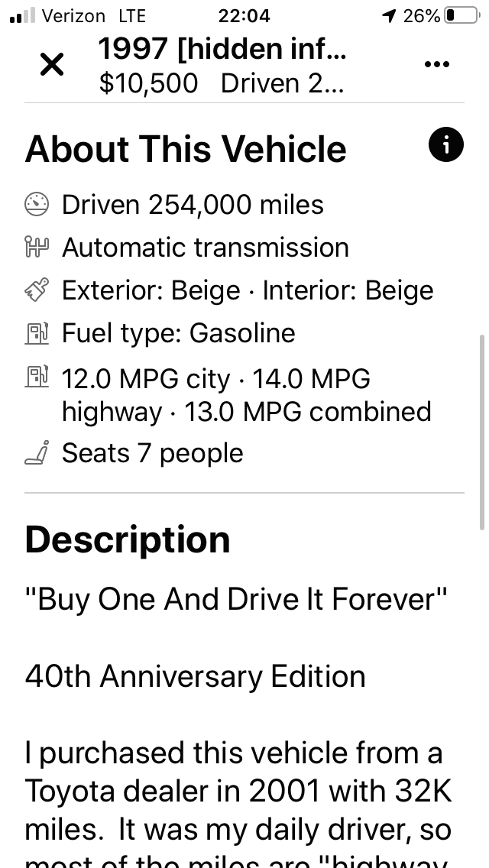Viewport: 489px width, 868px height.
Task: Tap the gas pump icon beside Fuel type
Action: (37, 332)
